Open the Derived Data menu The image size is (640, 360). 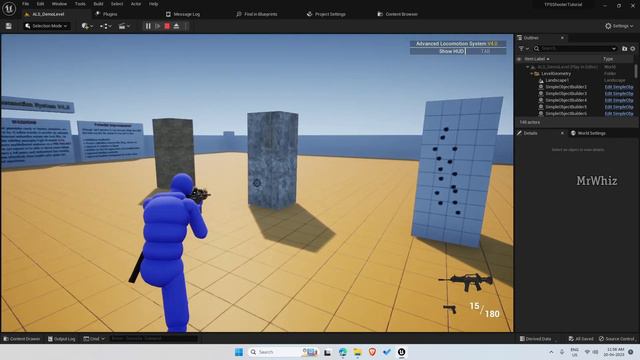(x=535, y=339)
